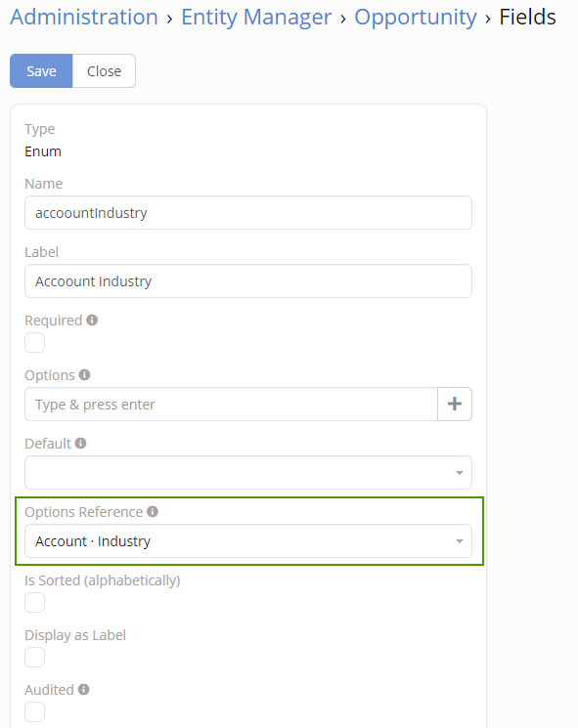Click the 'Fields' breadcrumb title
Viewport: 578px width, 728px height.
pyautogui.click(x=527, y=18)
